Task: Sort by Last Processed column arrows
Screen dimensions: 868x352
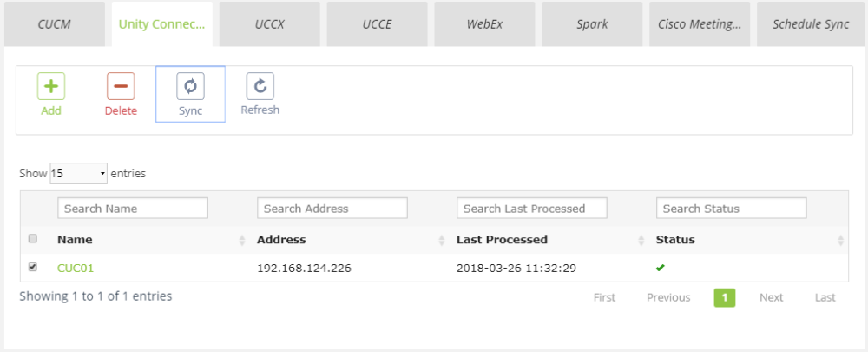Action: coord(641,240)
